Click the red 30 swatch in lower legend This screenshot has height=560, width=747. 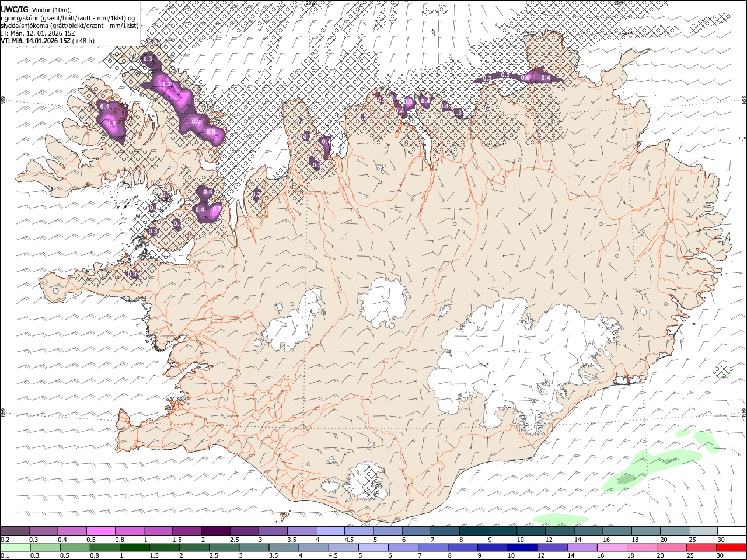[731, 547]
